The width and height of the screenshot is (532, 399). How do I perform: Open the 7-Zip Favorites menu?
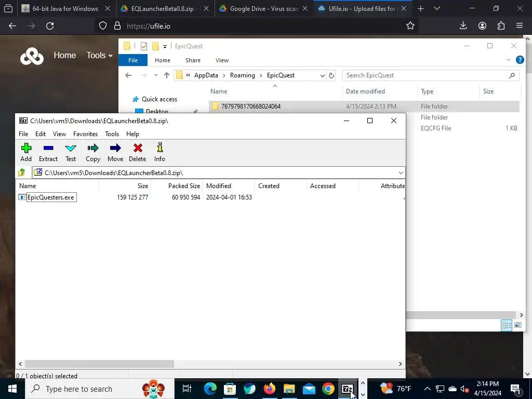click(x=86, y=134)
